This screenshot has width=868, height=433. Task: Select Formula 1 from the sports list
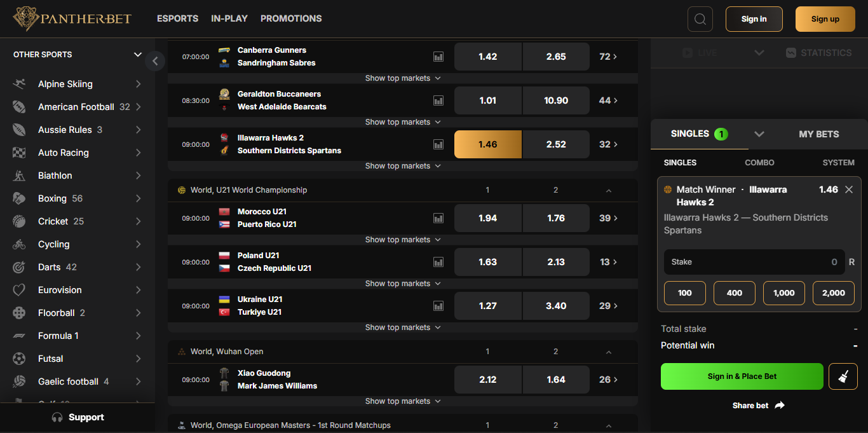(x=58, y=335)
